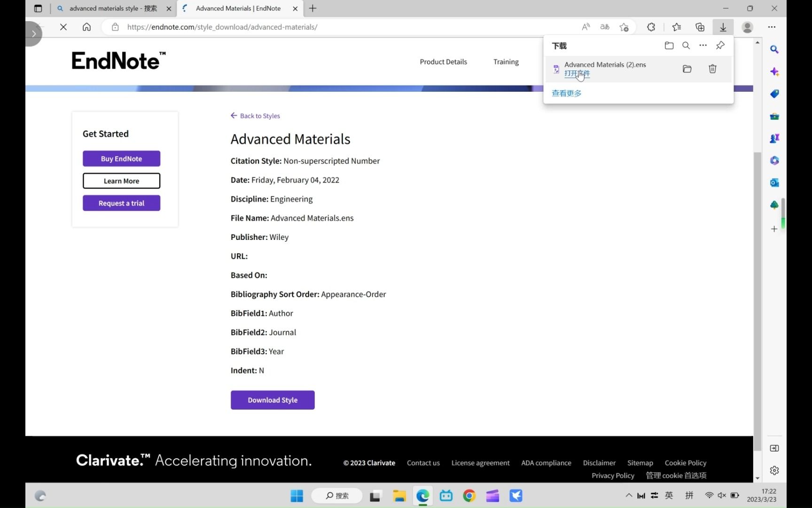Image resolution: width=812 pixels, height=508 pixels.
Task: Open the Privacy Policy footer link
Action: click(x=613, y=476)
